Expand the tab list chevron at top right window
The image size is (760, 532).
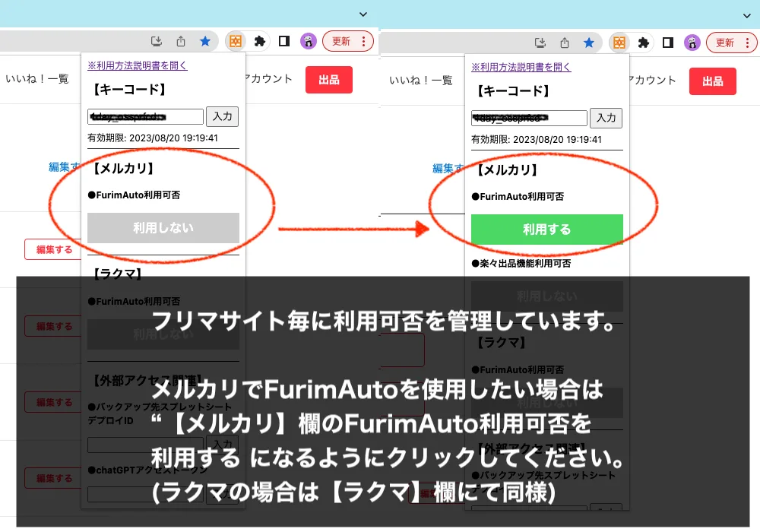[x=747, y=16]
